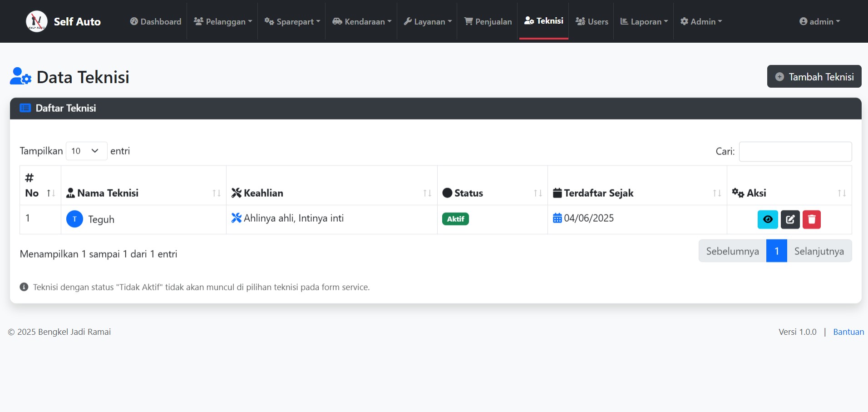Select pagination page 1

[x=776, y=251]
